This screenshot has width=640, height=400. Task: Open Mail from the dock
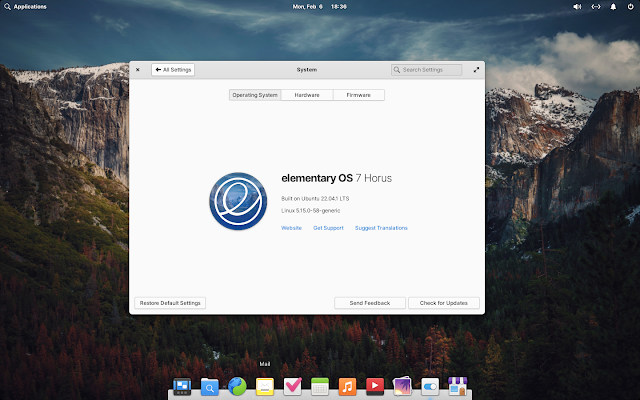[264, 386]
